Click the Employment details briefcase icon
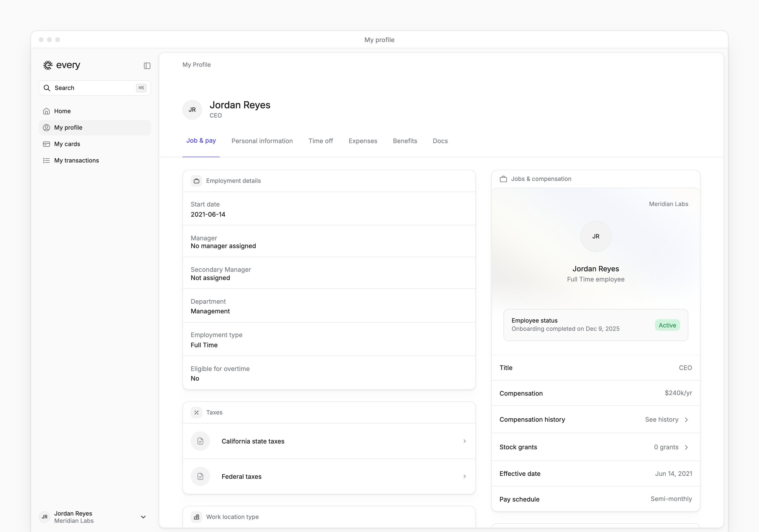Image resolution: width=759 pixels, height=532 pixels. [196, 181]
